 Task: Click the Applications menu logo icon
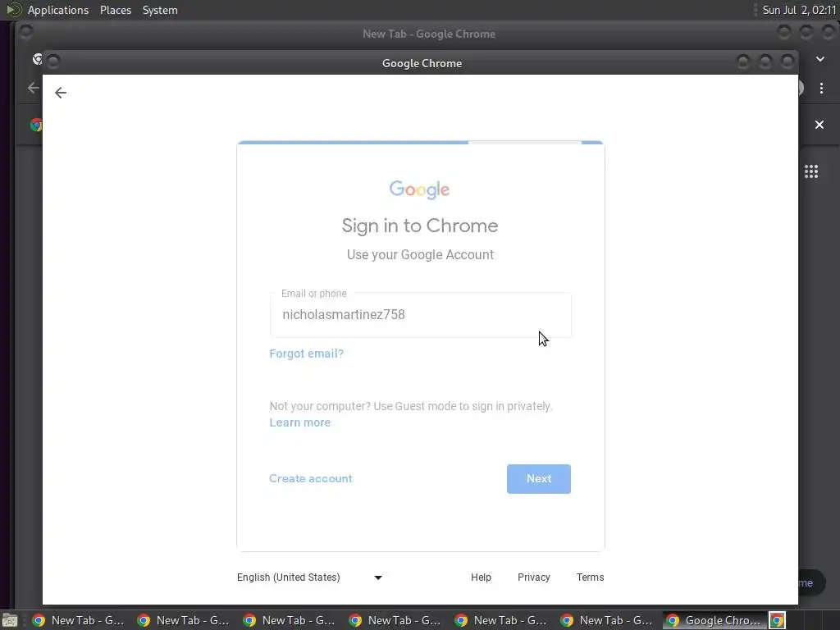(x=13, y=10)
